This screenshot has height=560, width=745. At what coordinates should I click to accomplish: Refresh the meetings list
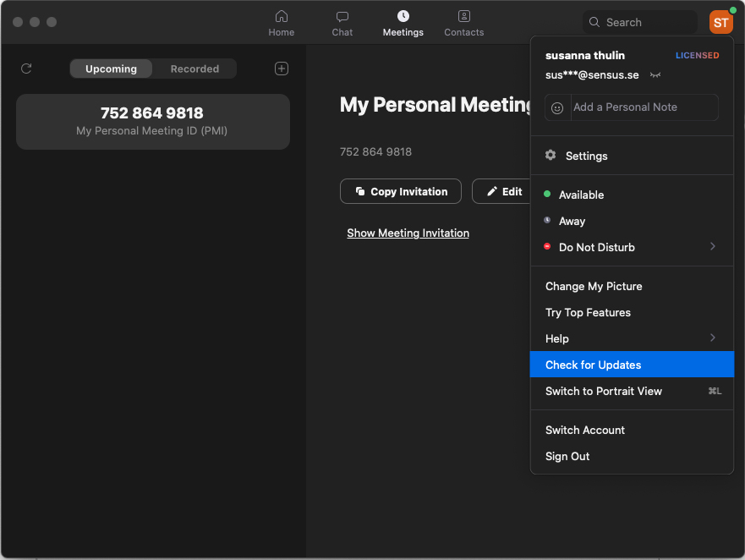(26, 69)
